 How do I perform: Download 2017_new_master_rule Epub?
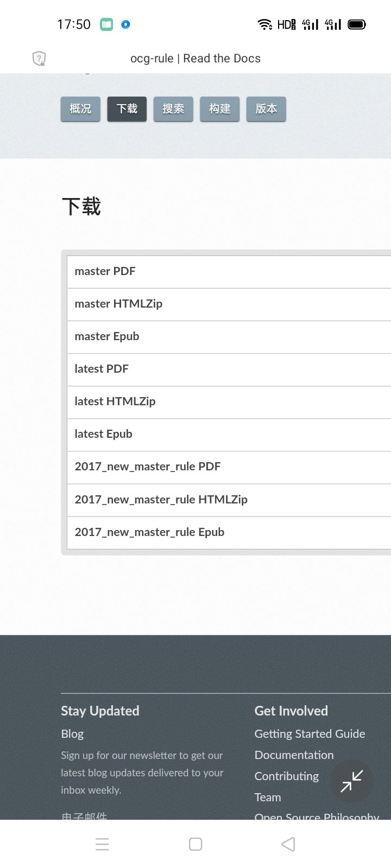pos(229,533)
